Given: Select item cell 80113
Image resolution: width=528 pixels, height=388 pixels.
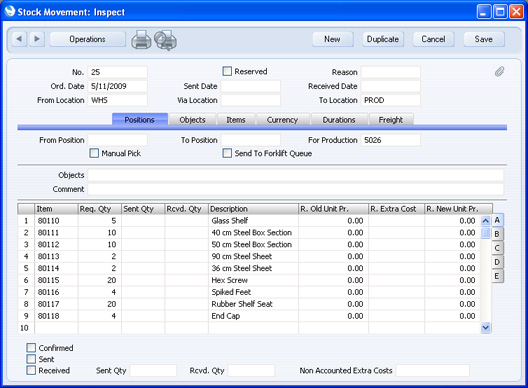Looking at the screenshot, I should coord(56,257).
